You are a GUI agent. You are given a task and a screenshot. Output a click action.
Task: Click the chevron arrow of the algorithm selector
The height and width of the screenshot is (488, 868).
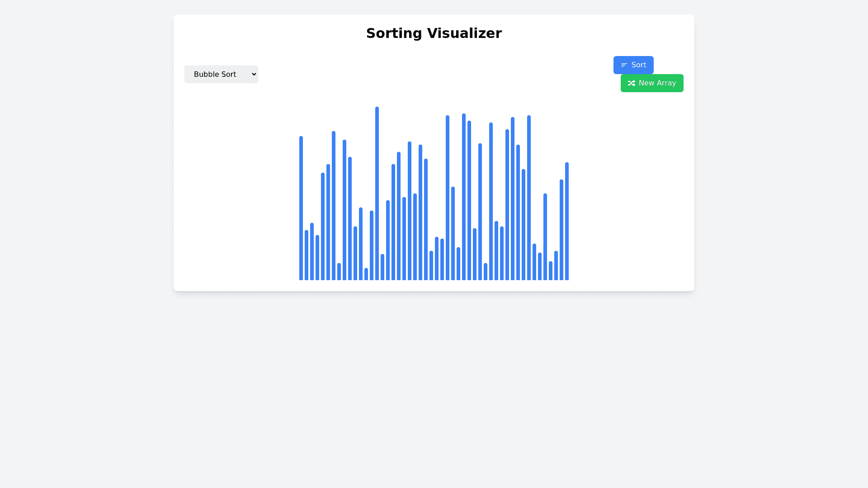[x=254, y=74]
